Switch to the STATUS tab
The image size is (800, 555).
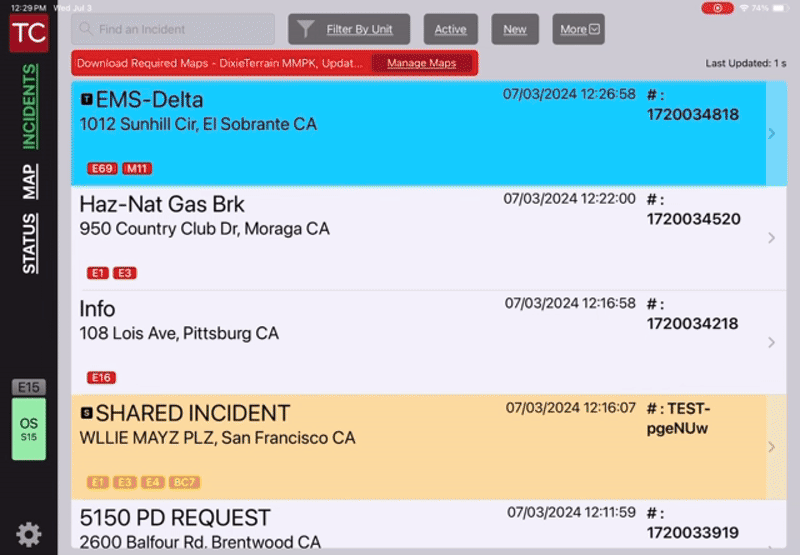[30, 243]
